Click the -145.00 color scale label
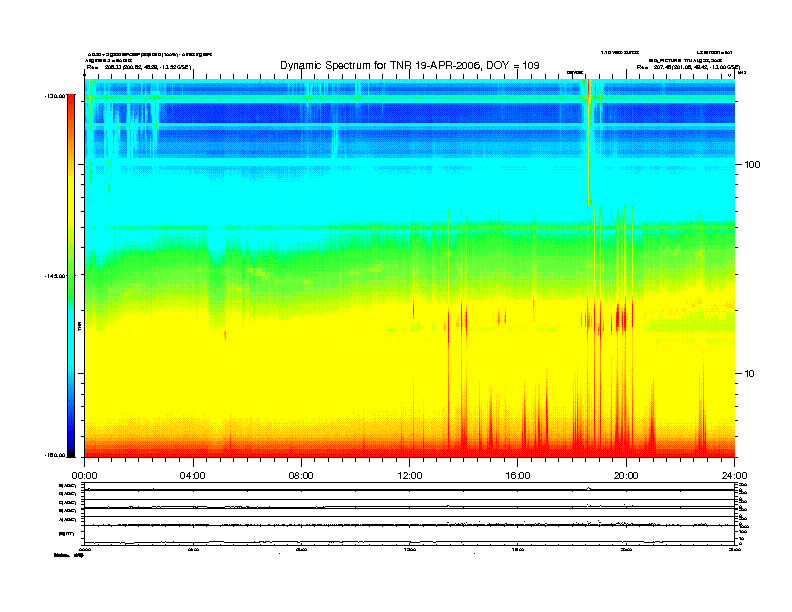The width and height of the screenshot is (792, 612). click(x=56, y=276)
